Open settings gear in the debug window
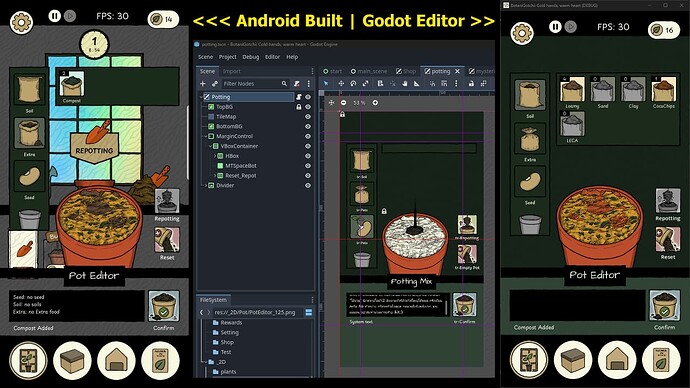 (522, 33)
